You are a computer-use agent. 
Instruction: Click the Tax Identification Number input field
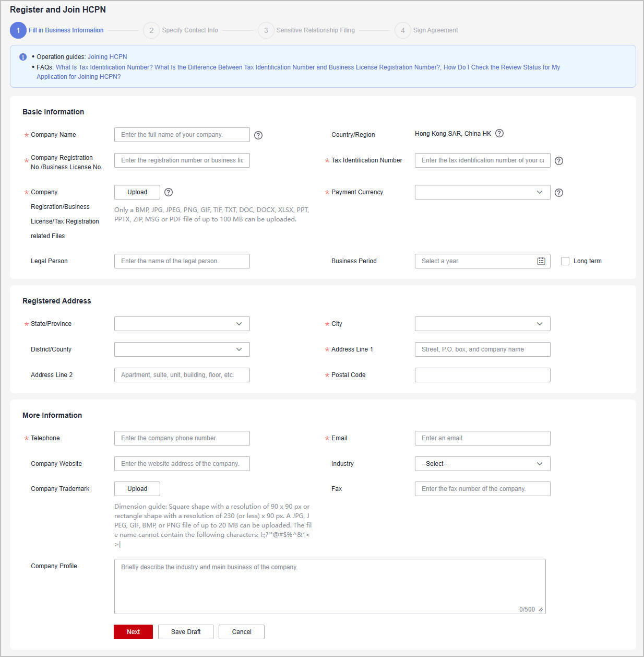click(x=483, y=160)
